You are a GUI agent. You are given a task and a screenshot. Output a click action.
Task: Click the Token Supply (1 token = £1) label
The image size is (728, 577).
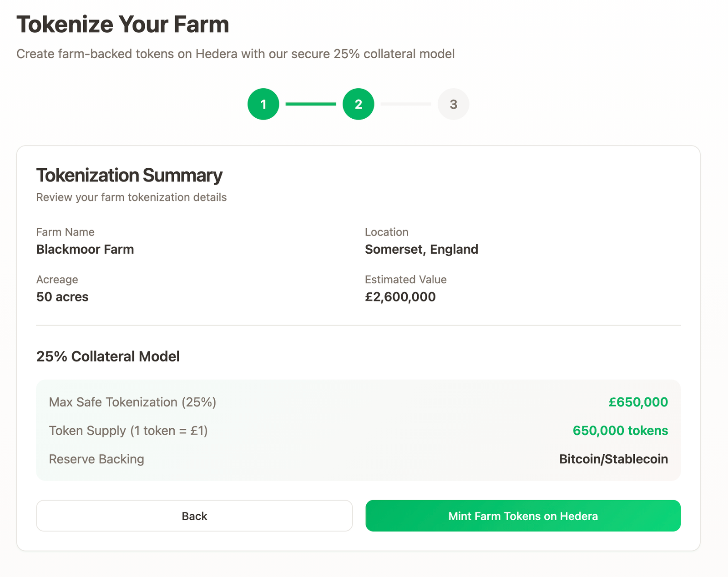click(128, 431)
